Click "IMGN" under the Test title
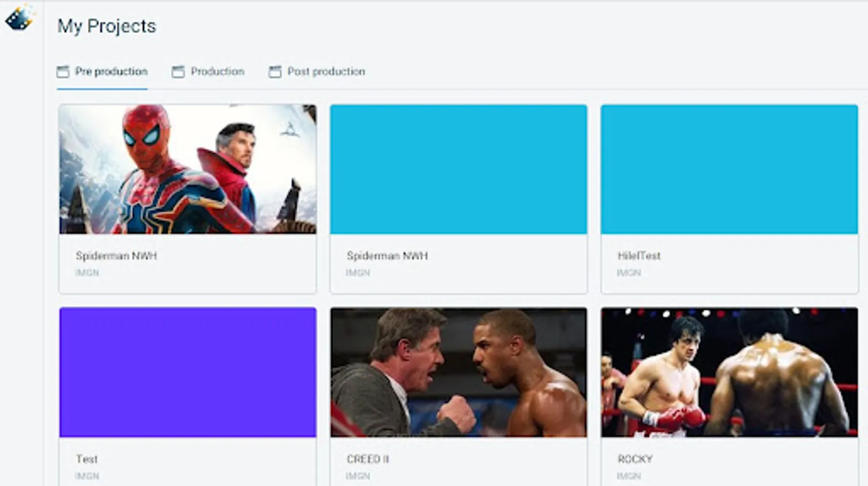Screen dimensions: 868x486 coord(87,476)
